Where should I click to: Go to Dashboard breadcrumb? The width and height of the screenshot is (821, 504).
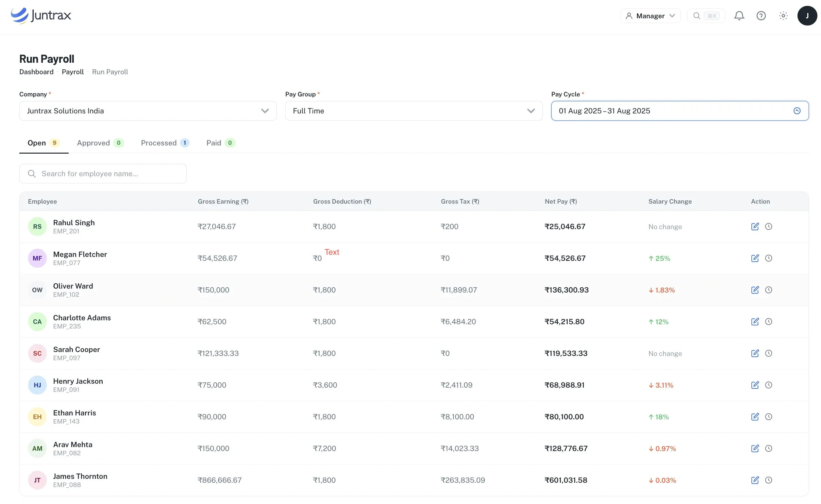pos(36,72)
